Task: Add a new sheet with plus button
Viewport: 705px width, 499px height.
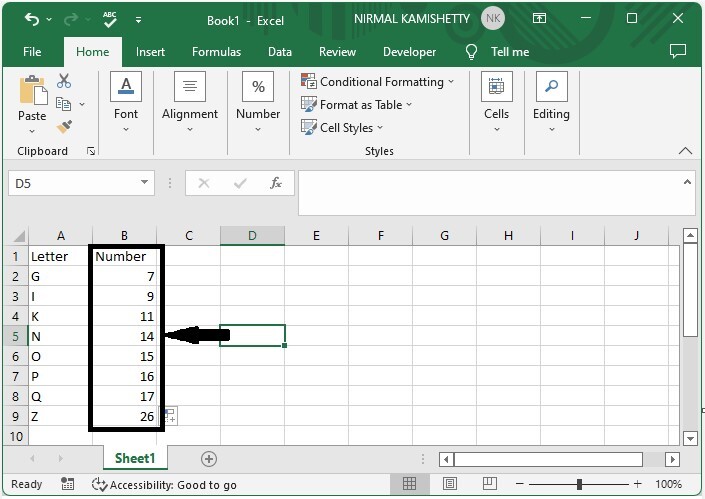Action: click(x=209, y=459)
